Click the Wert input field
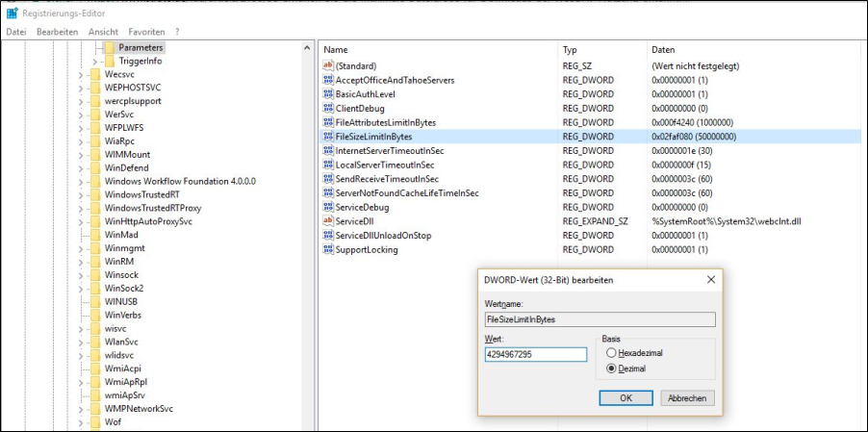 coord(535,355)
